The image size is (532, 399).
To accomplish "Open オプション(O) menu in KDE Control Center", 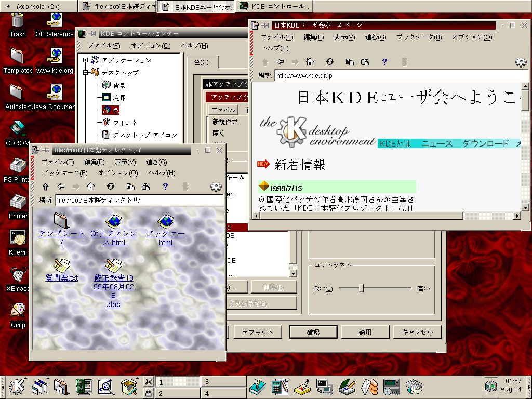I will (150, 46).
